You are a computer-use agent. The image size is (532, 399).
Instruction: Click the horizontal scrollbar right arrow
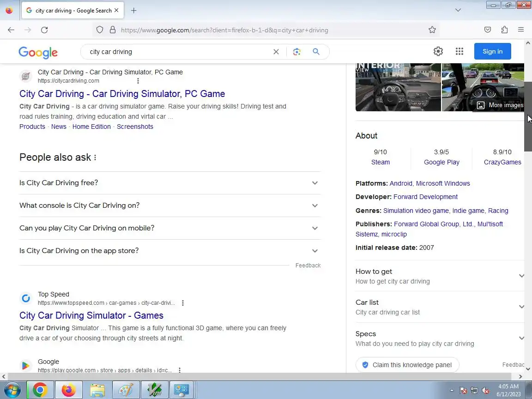point(520,376)
